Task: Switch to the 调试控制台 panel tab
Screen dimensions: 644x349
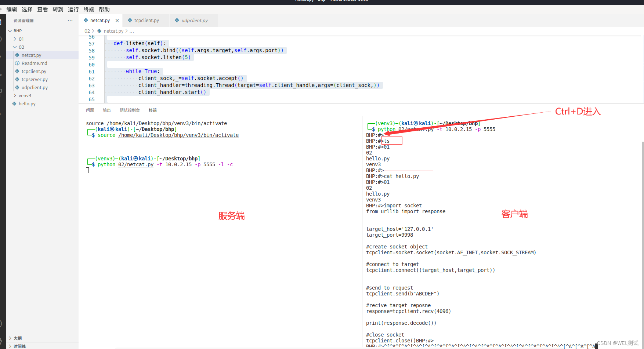Action: (x=130, y=110)
